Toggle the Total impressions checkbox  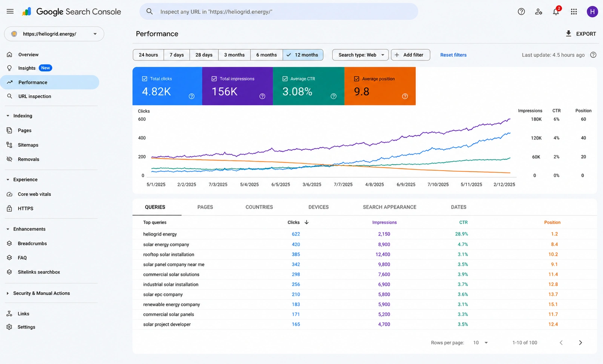pyautogui.click(x=214, y=79)
